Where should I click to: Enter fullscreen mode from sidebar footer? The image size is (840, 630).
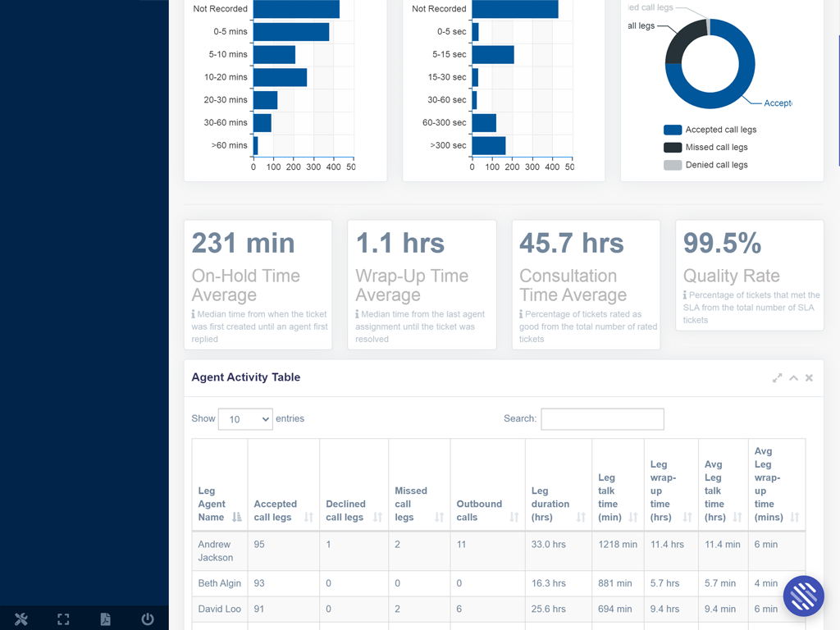pos(63,619)
